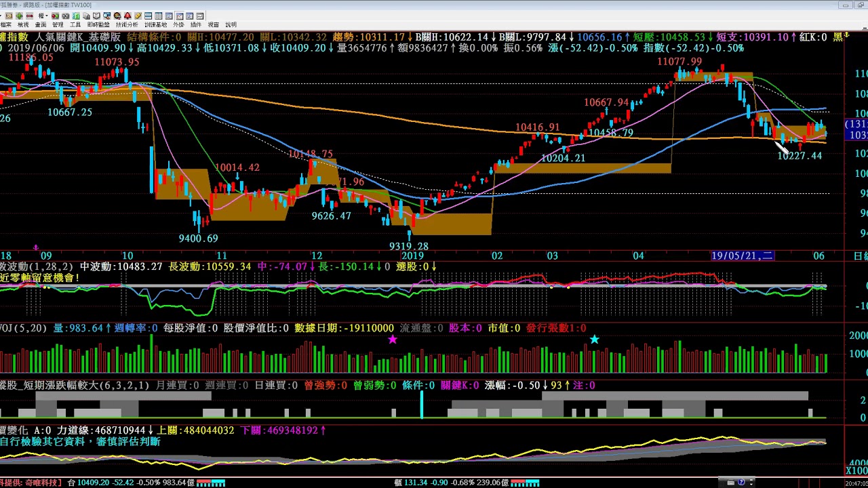Viewport: 868px width, 488px height.
Task: Open the 外掛 menu
Action: (178, 24)
